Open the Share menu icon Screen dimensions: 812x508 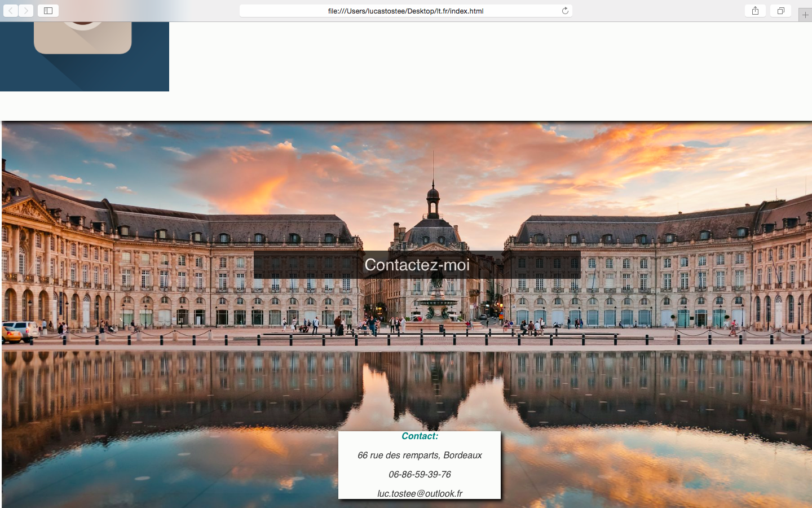coord(755,11)
